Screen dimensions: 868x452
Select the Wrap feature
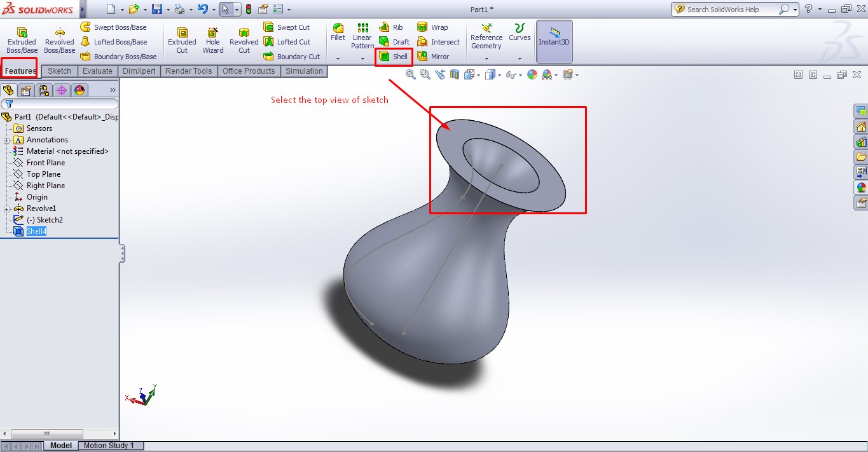pyautogui.click(x=432, y=27)
